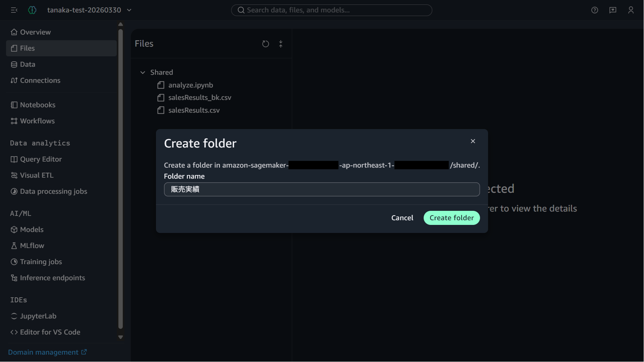Close the Create folder dialog
644x362 pixels.
pos(473,141)
